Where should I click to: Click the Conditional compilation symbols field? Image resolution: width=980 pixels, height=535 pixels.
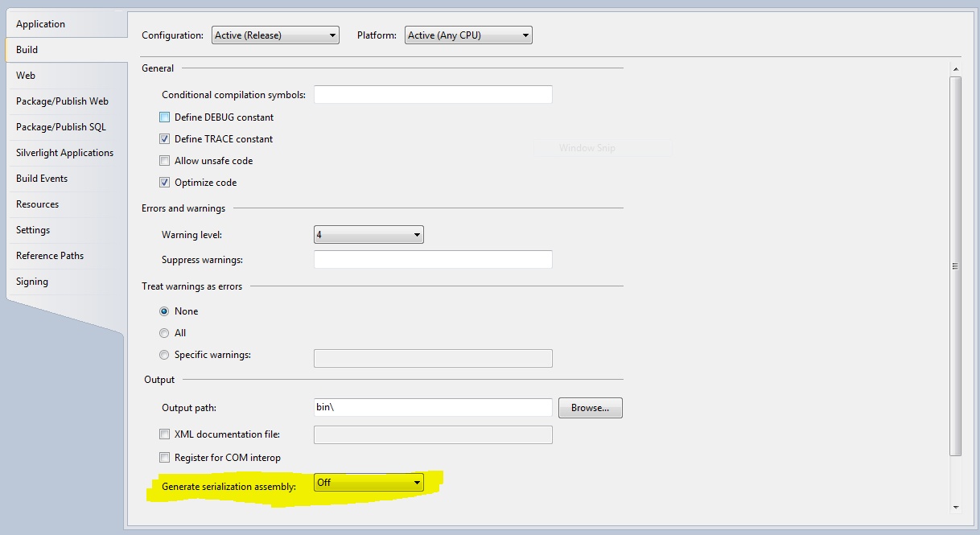(x=433, y=95)
